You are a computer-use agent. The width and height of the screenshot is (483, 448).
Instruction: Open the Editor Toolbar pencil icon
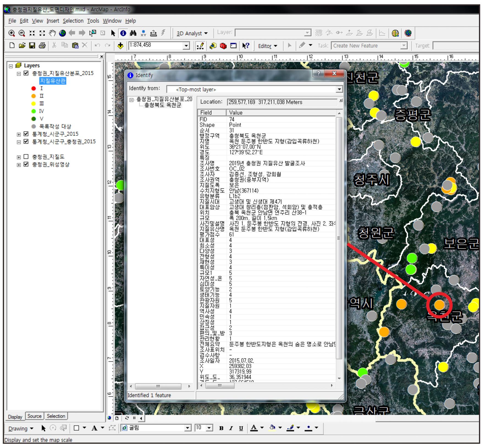[x=200, y=46]
